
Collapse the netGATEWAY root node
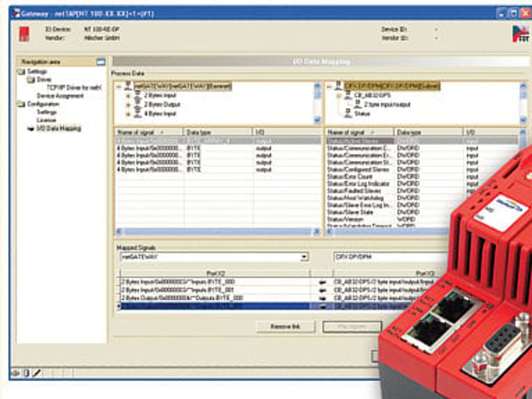[119, 87]
